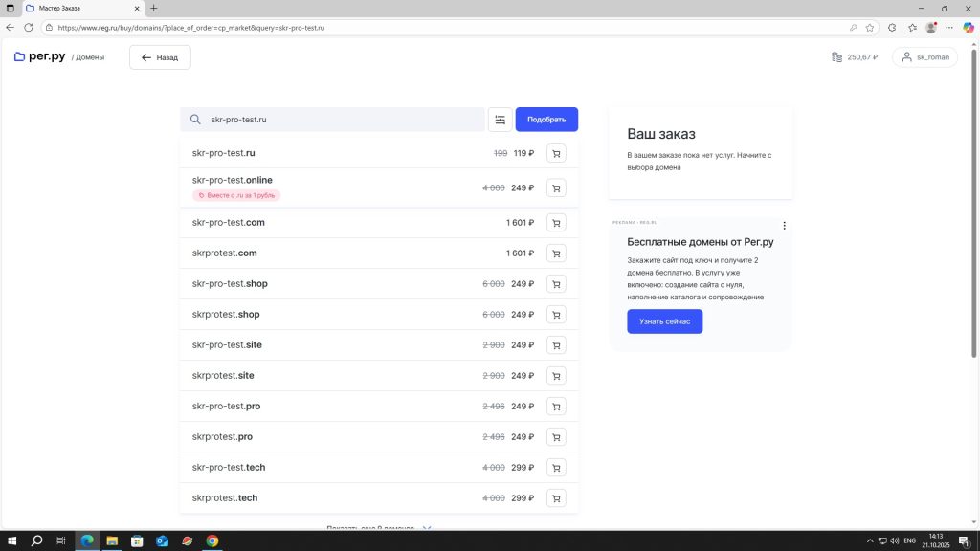Open the domain search filter settings

(x=500, y=120)
